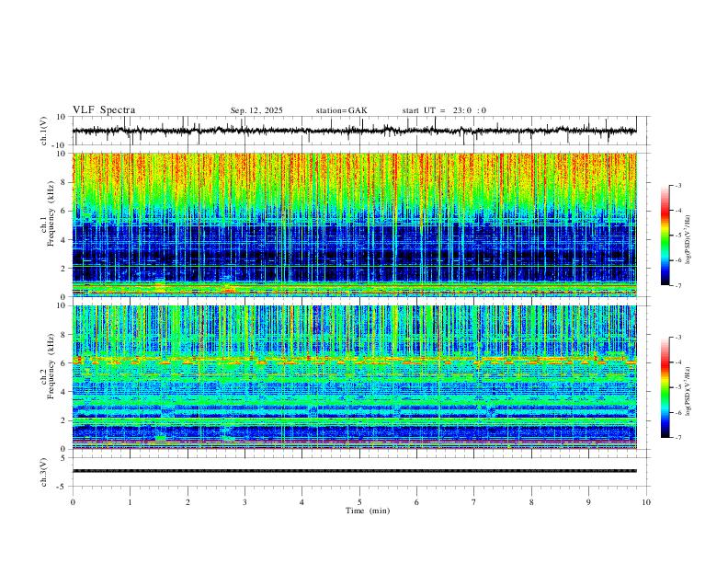Click time axis tick label "4"
Screen dimensions: 728x563
point(302,502)
